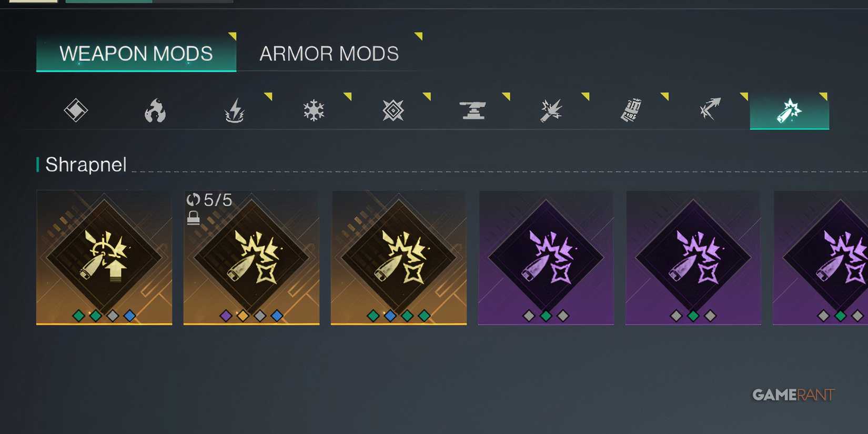
Task: Open the Unstable Bomber explosion category icon
Action: pos(551,110)
